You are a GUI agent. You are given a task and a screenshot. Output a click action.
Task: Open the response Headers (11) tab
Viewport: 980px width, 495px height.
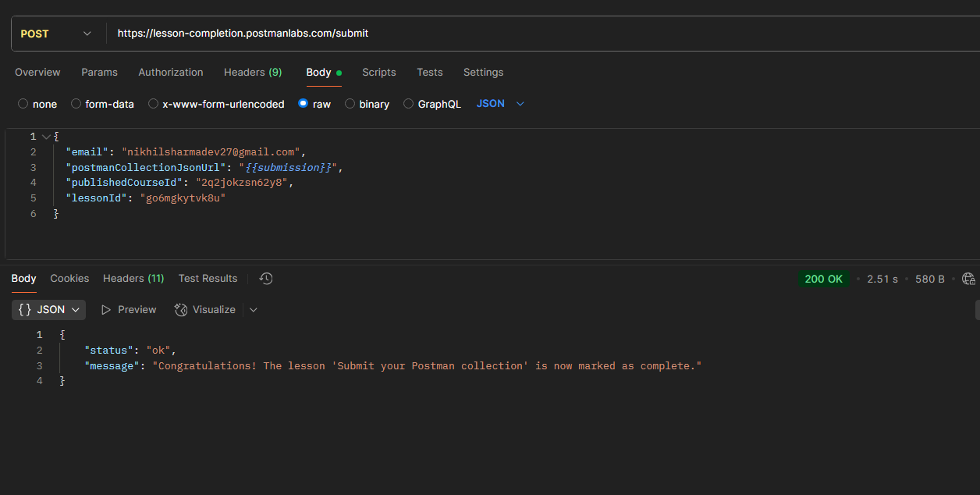pyautogui.click(x=133, y=278)
